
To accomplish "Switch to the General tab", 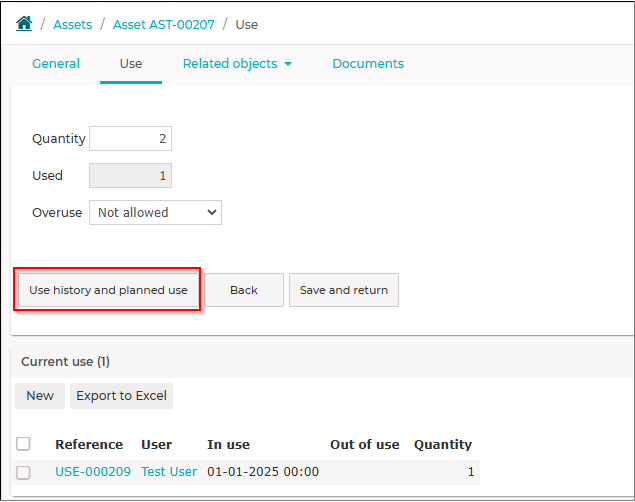I will [56, 64].
